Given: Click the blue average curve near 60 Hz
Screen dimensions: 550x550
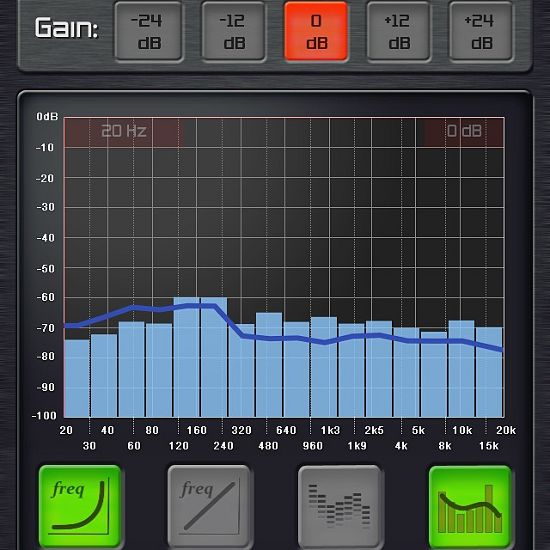Looking at the screenshot, I should click(133, 308).
